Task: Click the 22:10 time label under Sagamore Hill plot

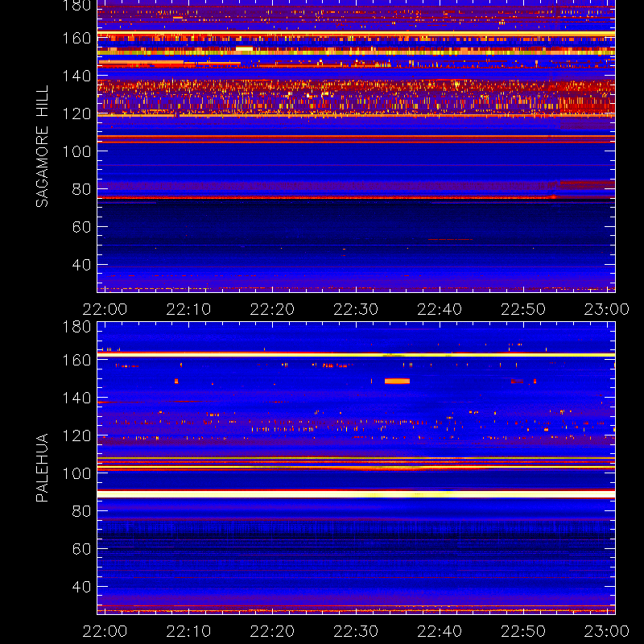Action: click(188, 309)
